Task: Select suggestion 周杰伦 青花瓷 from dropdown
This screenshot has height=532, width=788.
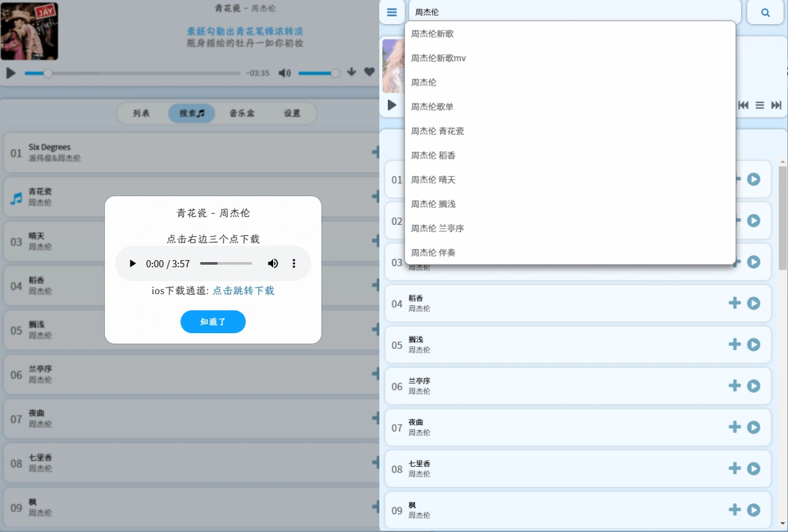Action: click(437, 131)
